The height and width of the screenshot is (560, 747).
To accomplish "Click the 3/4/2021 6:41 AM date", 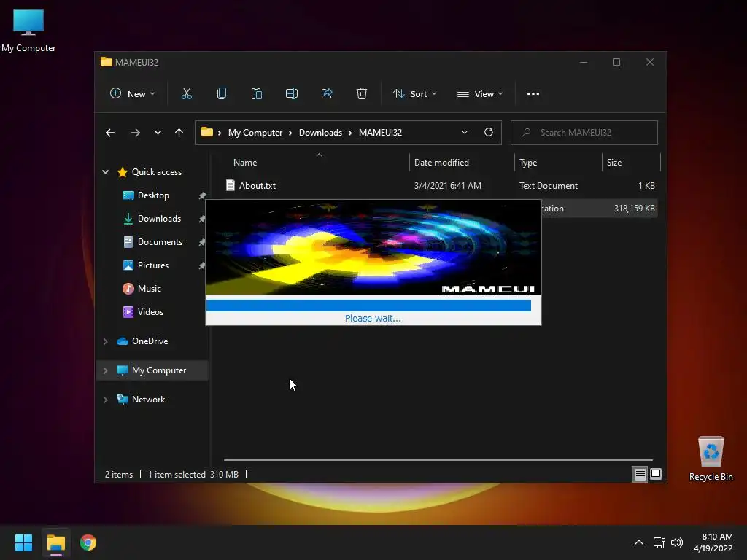I will (448, 186).
